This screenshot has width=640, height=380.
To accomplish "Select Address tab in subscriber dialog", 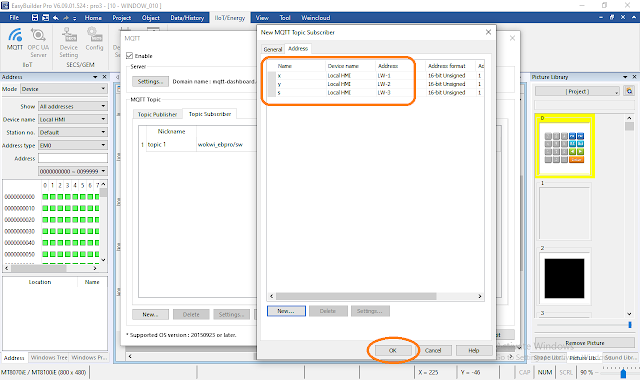I will pyautogui.click(x=298, y=48).
